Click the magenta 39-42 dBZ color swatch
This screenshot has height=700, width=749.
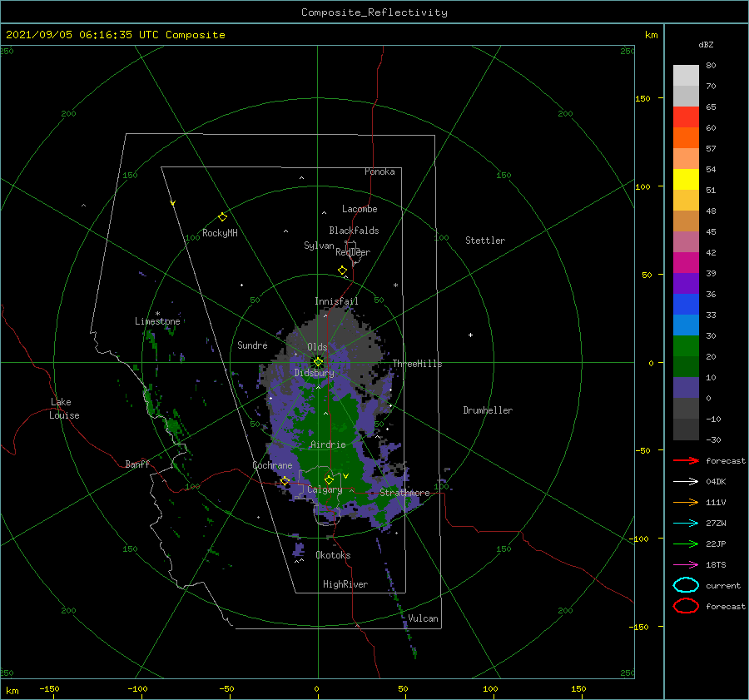686,262
